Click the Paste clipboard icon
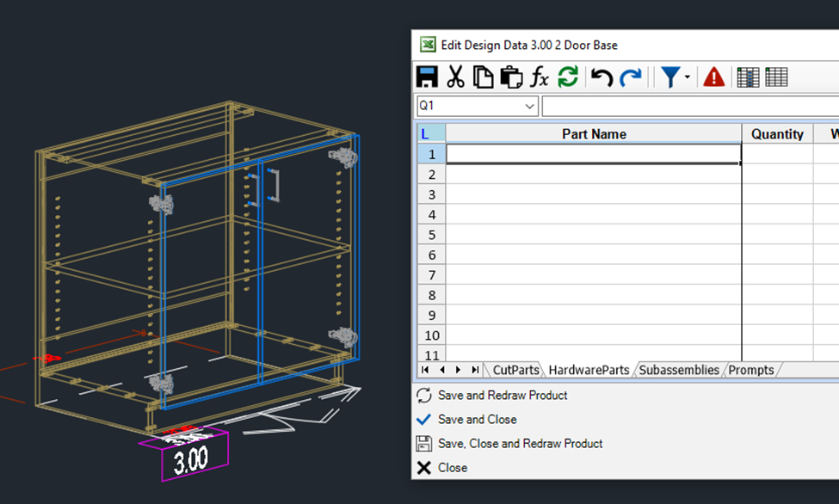839x504 pixels. tap(511, 77)
